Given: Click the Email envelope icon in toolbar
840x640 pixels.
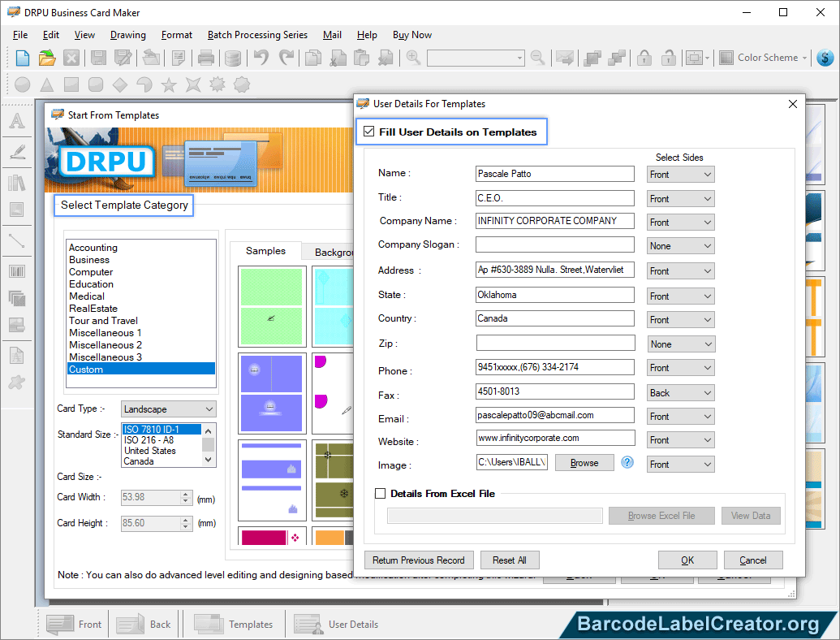Looking at the screenshot, I should point(565,57).
